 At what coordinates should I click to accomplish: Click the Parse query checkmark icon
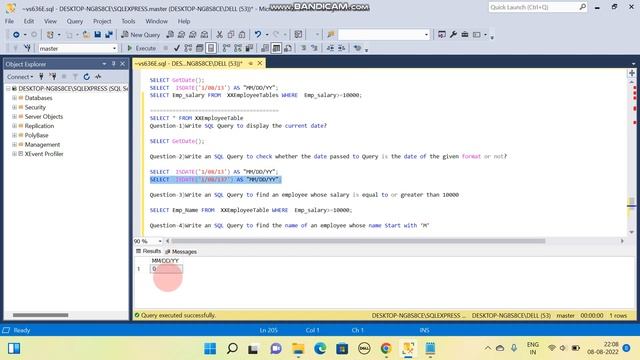click(x=177, y=48)
